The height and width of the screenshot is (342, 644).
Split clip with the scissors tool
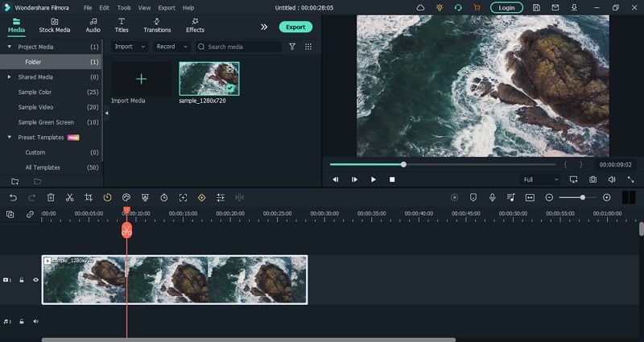click(70, 198)
